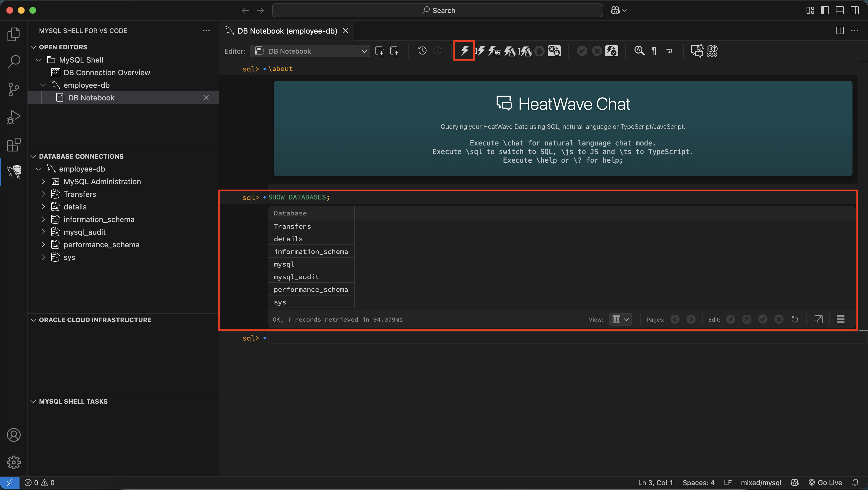Open the result View format dropdown
Viewport: 868px width, 490px height.
point(620,319)
